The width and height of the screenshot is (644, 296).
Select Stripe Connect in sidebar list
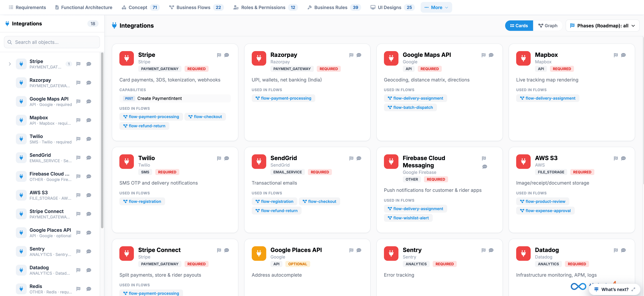(50, 214)
